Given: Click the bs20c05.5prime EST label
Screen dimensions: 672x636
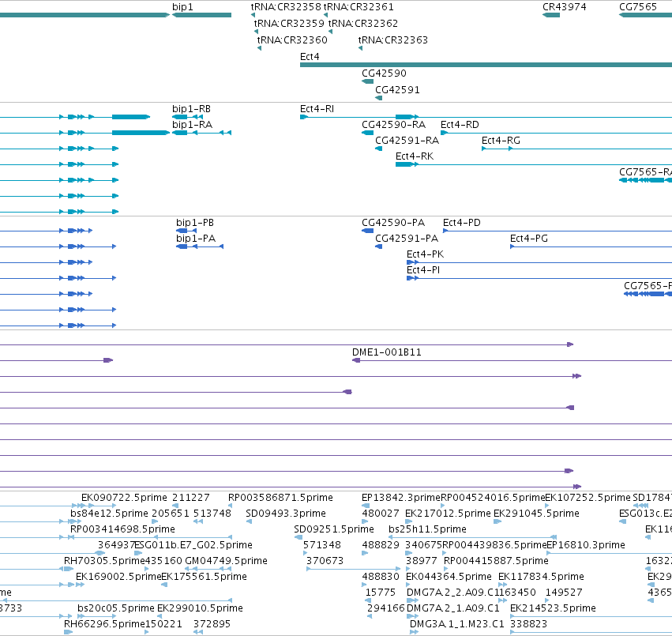Looking at the screenshot, I should [x=116, y=609].
